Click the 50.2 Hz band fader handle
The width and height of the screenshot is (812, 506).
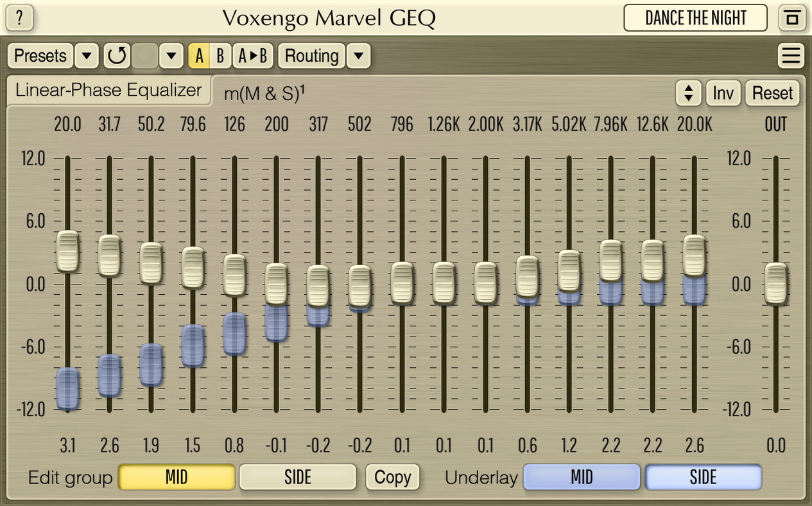pos(151,263)
